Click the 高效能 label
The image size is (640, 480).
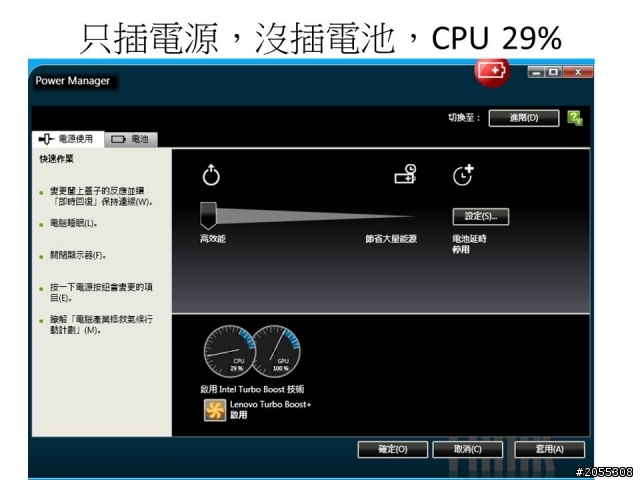pos(213,239)
